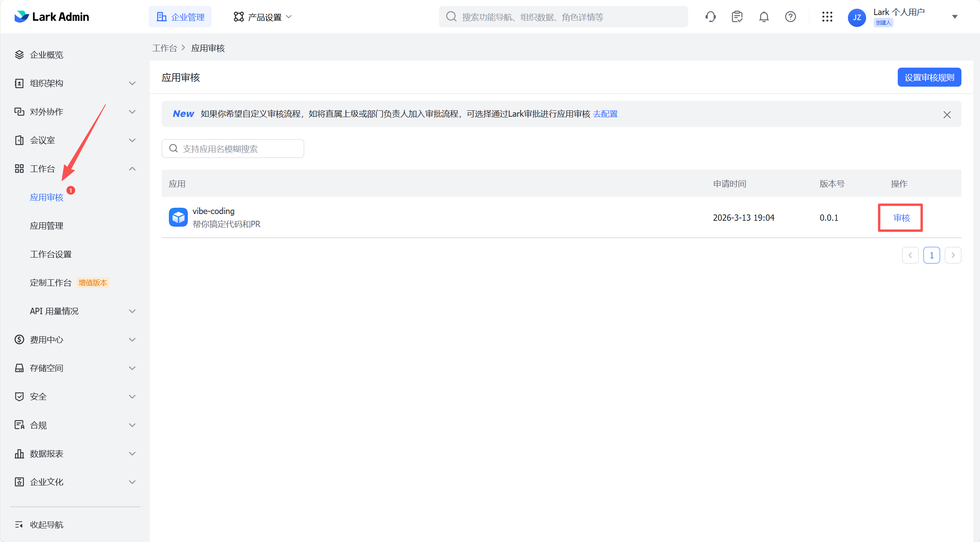Image resolution: width=980 pixels, height=542 pixels.
Task: Open the 去配置 link in the banner
Action: click(605, 114)
